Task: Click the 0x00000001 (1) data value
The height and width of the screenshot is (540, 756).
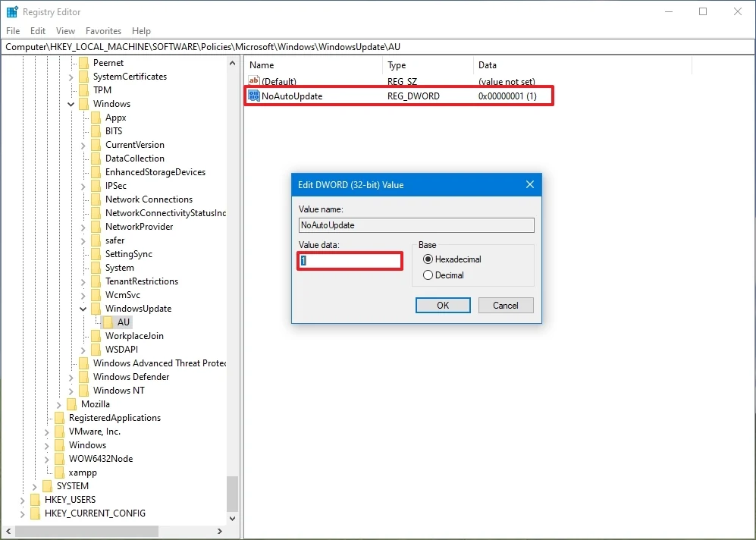Action: point(507,96)
